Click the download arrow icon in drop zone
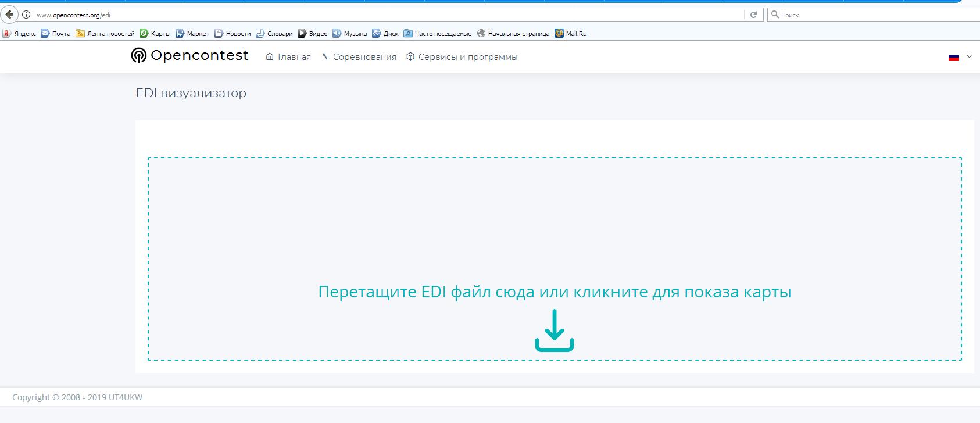980x423 pixels. pos(554,330)
